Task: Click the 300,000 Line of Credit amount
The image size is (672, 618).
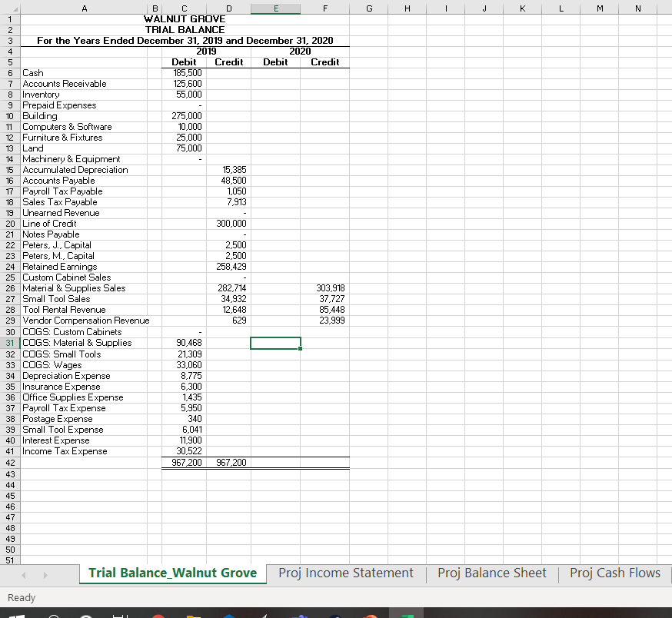Action: click(228, 224)
